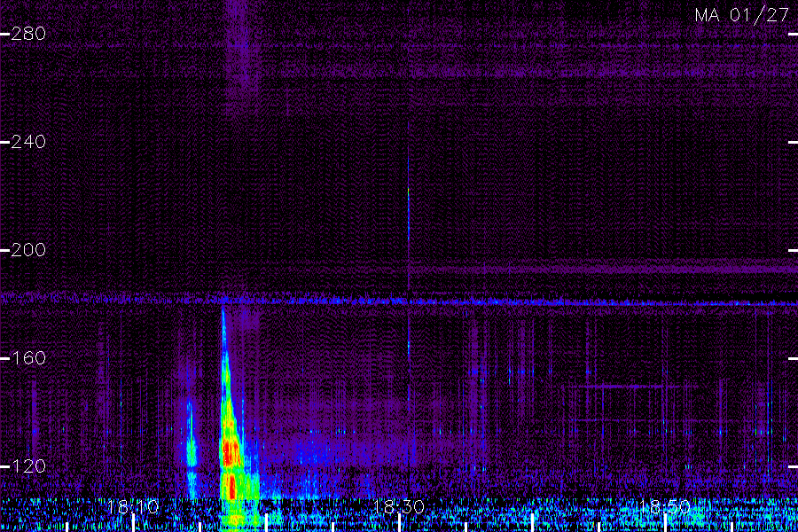Click the 18:50 time axis label
The height and width of the screenshot is (532, 798).
[665, 507]
